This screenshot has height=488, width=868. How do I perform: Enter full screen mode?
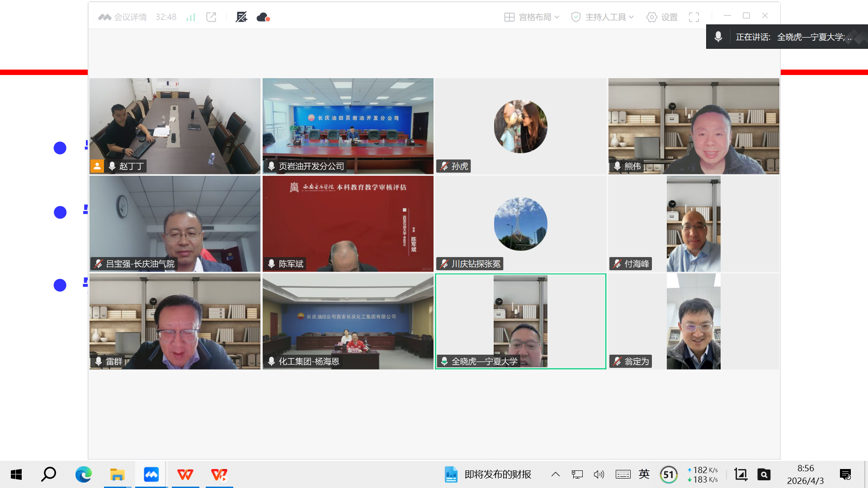coord(694,17)
